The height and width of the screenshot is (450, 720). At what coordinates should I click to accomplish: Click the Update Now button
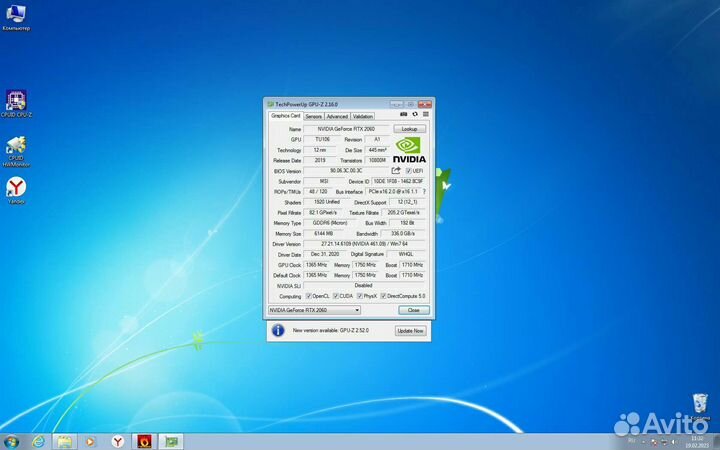click(411, 331)
